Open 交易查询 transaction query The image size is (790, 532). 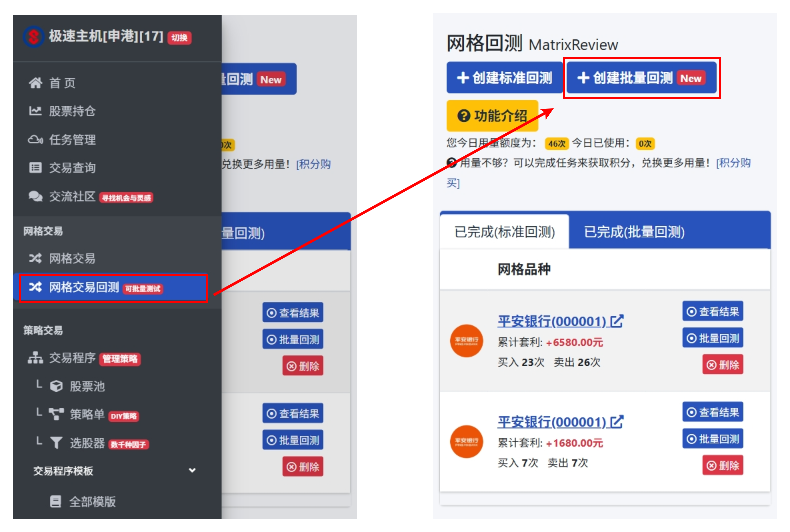[x=72, y=168]
